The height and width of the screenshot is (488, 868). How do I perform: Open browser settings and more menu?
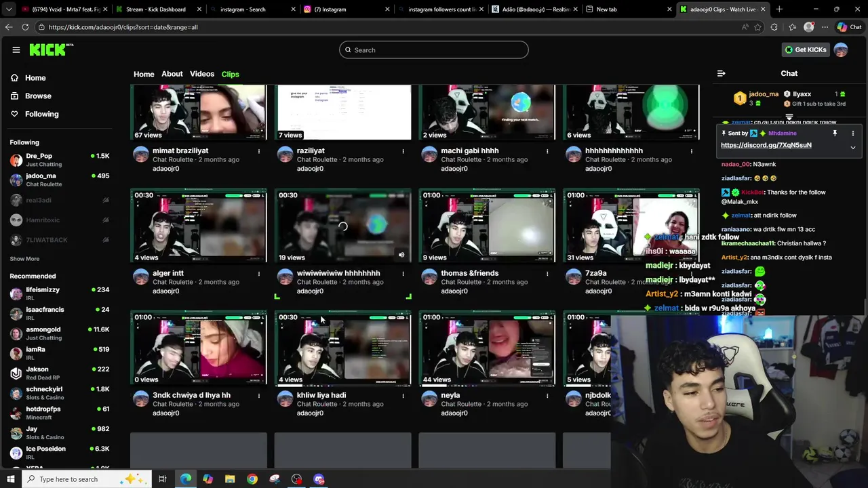point(825,27)
